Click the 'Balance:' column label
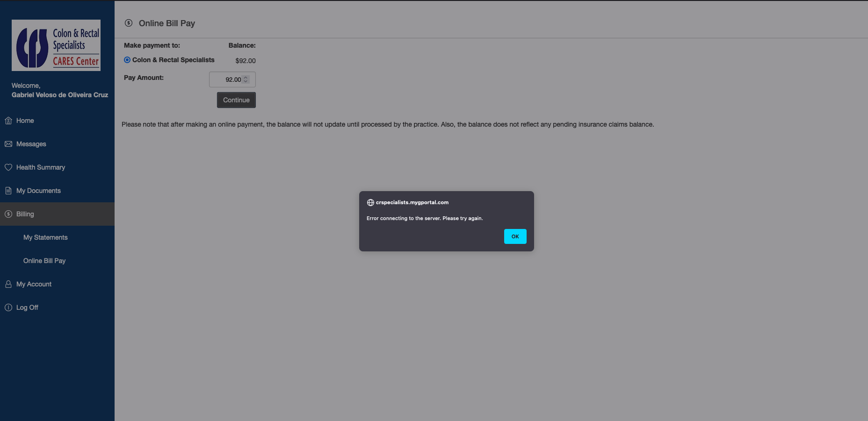 (x=242, y=45)
